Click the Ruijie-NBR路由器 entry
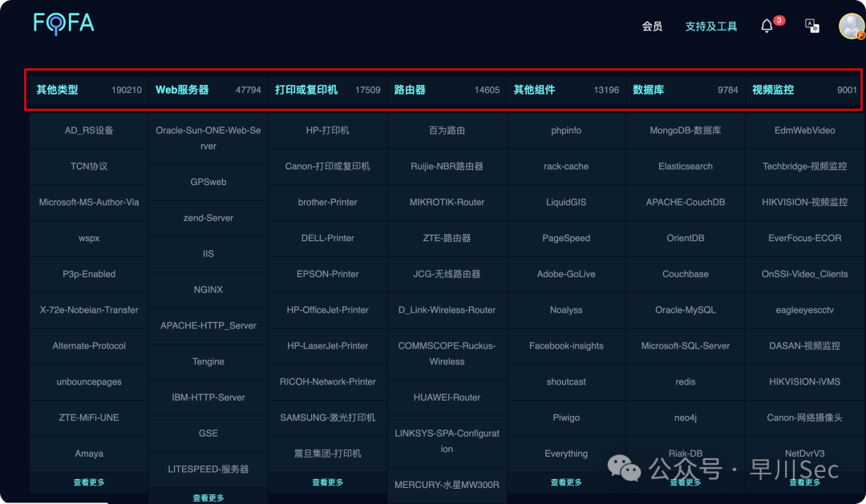Image resolution: width=866 pixels, height=504 pixels. (447, 166)
